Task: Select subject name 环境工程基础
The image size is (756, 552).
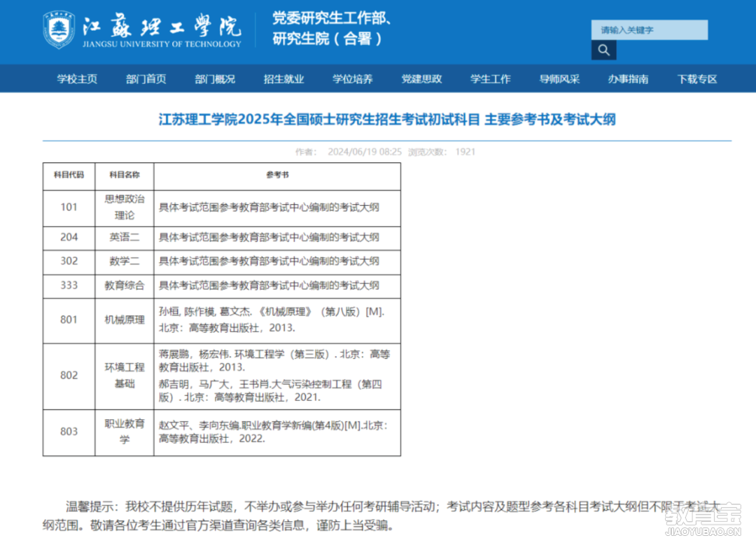Action: pyautogui.click(x=125, y=375)
